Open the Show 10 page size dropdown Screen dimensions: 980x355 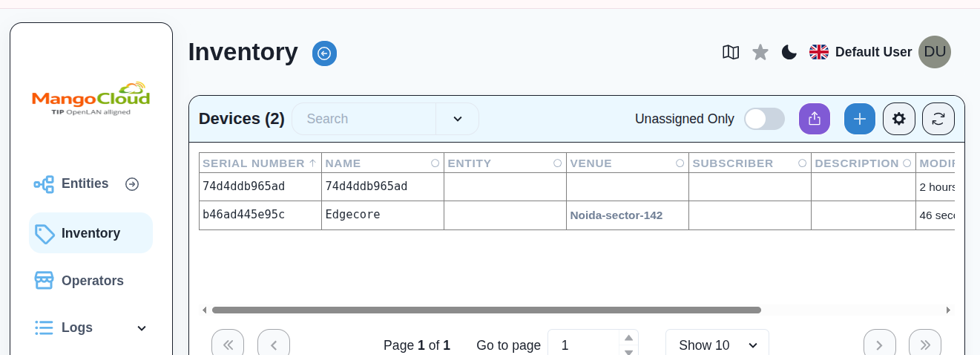click(x=717, y=345)
